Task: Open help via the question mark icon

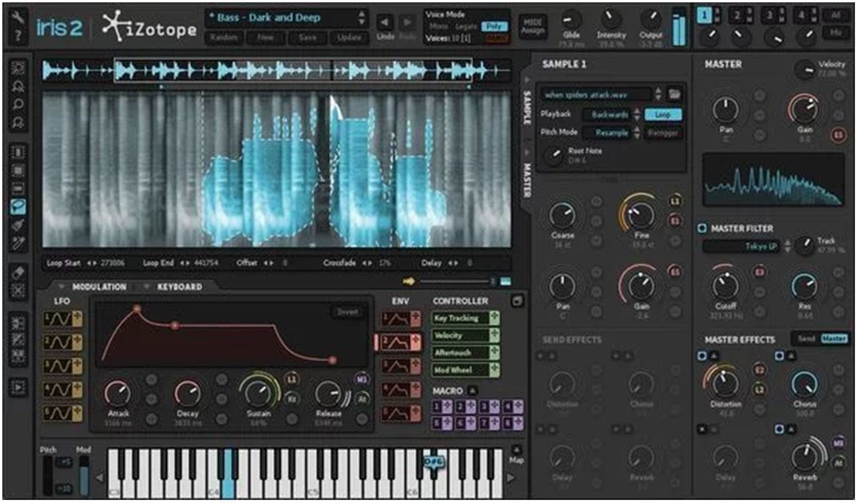Action: 18,36
